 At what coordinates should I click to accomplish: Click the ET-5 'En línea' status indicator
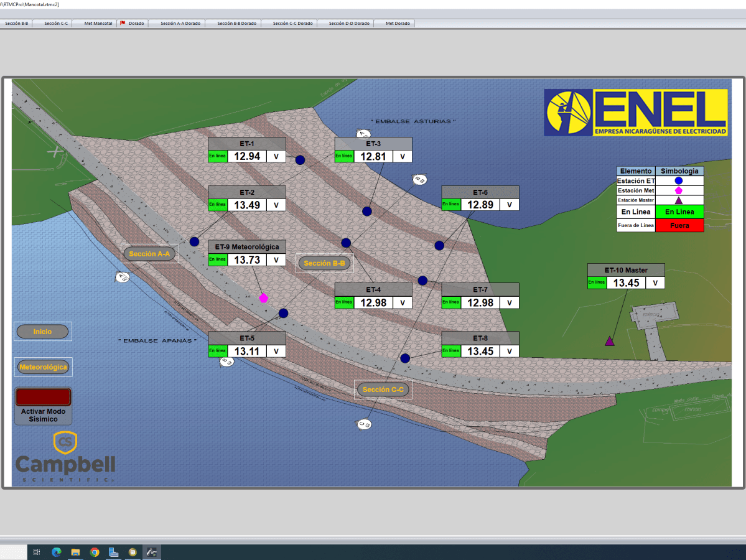[217, 351]
